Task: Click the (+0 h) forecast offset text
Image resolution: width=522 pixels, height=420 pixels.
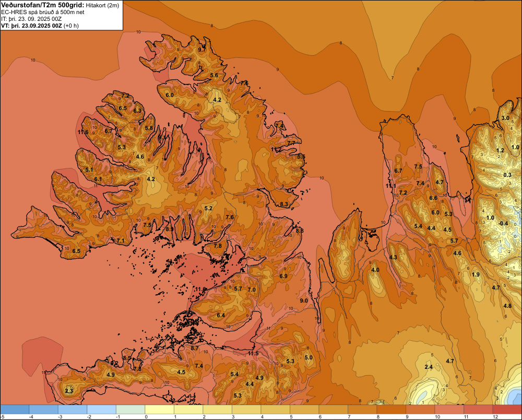Action: coord(71,26)
